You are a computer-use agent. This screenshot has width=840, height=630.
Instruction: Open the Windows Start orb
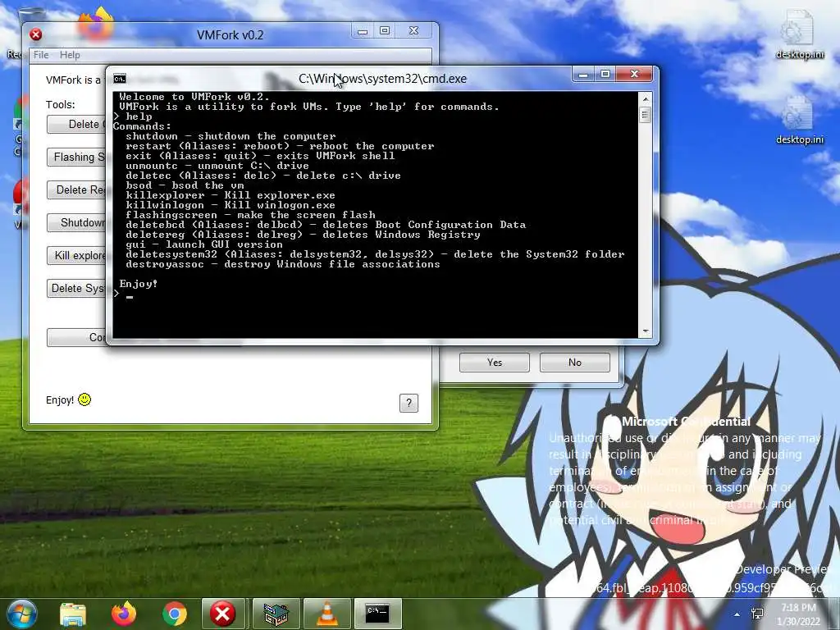(x=21, y=614)
